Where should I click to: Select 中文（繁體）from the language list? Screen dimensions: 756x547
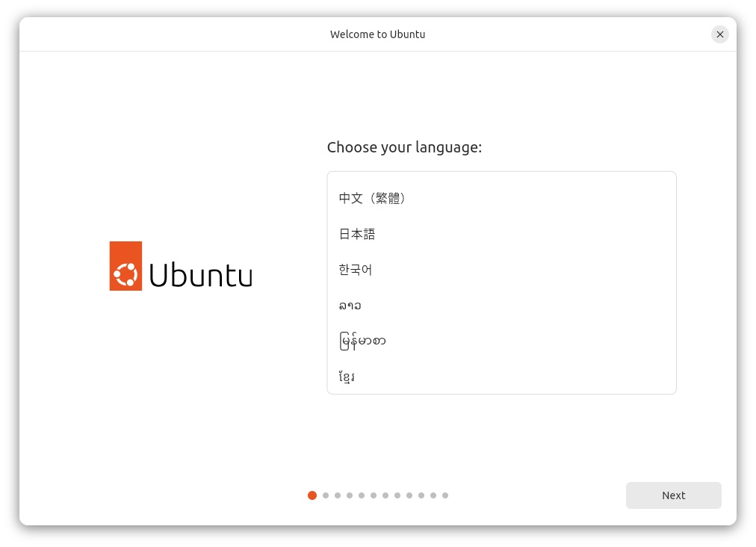click(x=501, y=198)
